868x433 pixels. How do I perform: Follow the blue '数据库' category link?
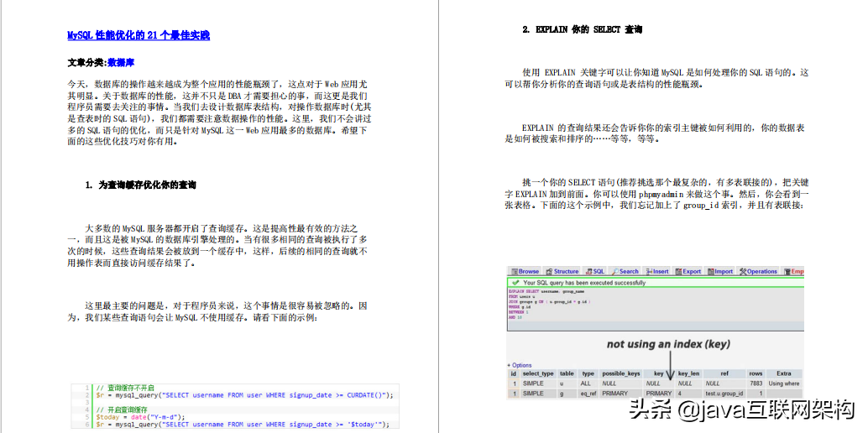(121, 63)
